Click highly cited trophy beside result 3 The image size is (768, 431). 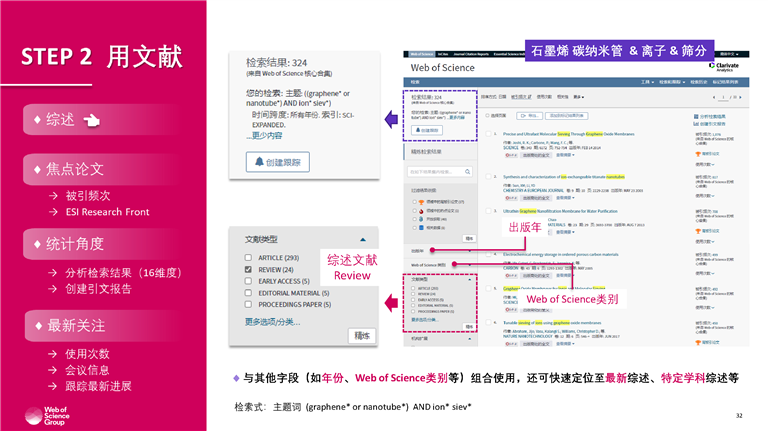click(x=698, y=231)
